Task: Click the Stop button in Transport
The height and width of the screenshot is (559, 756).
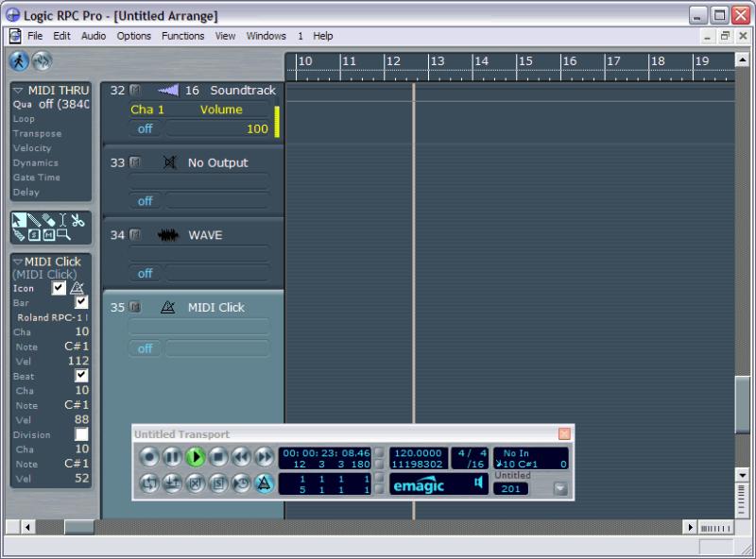Action: click(218, 457)
